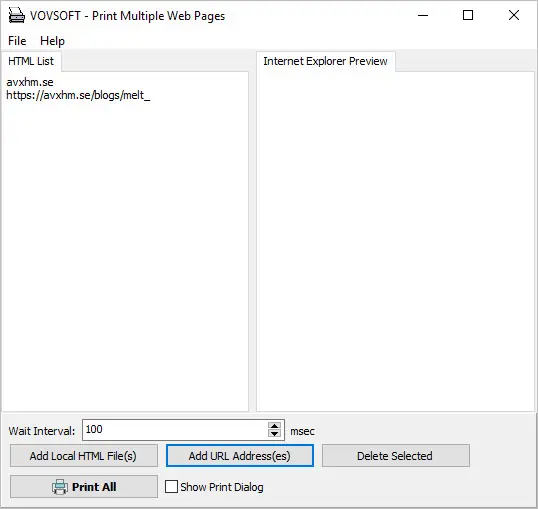This screenshot has height=509, width=538.
Task: Decrease wait interval with the down arrow
Action: (274, 433)
